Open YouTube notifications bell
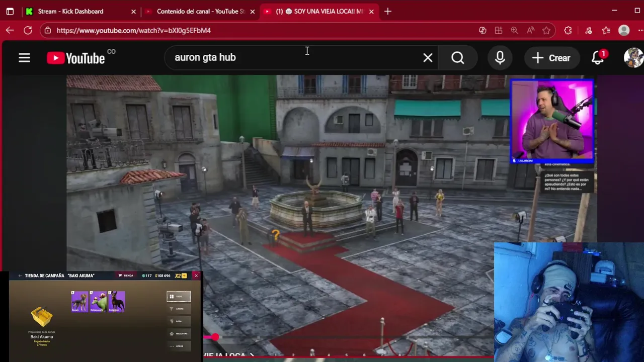The image size is (644, 362). (598, 58)
